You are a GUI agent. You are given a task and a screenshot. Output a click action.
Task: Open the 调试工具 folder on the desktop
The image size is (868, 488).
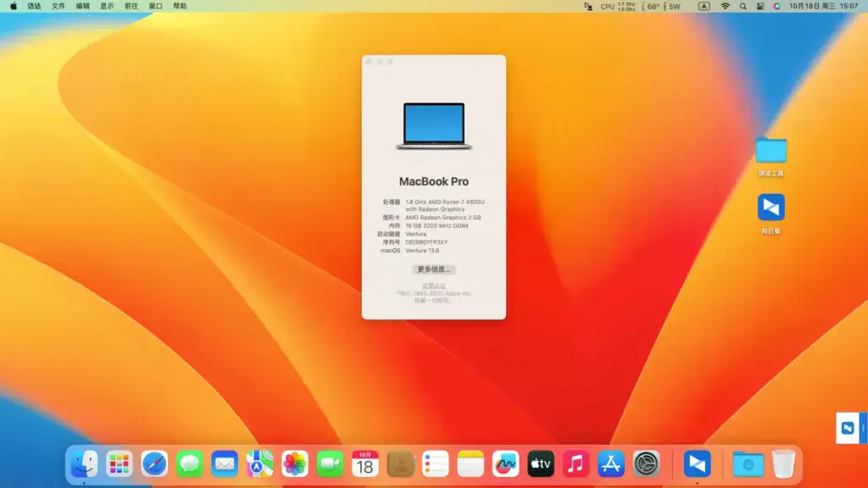771,151
